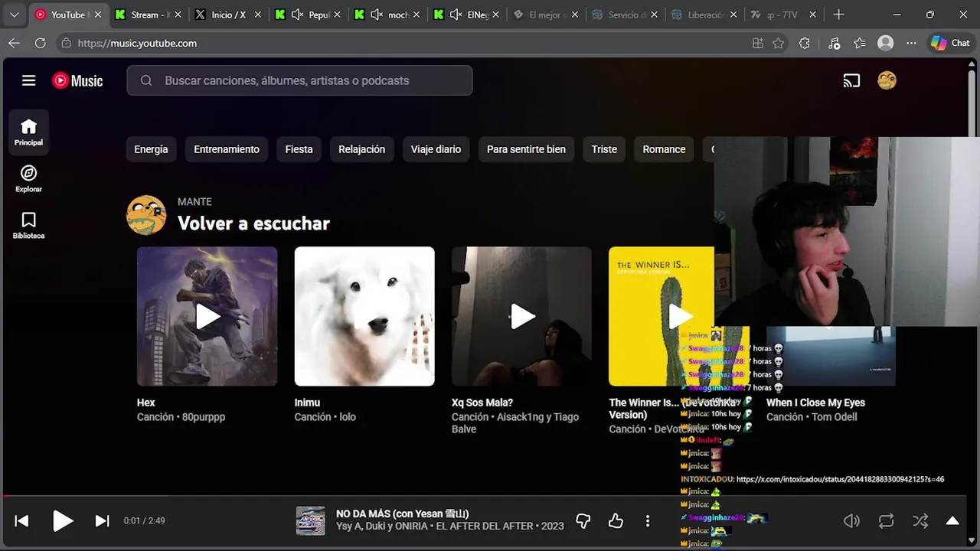Like the current song with thumbs up
980x551 pixels.
click(x=616, y=521)
